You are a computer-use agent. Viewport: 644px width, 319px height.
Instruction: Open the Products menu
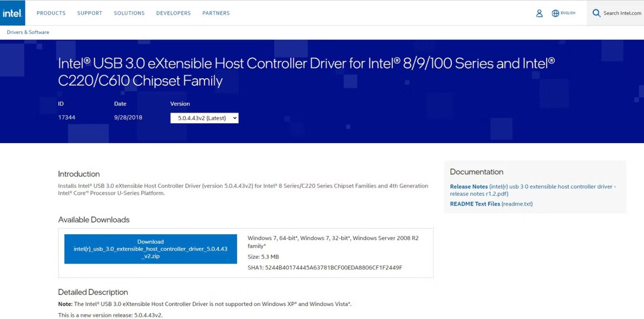(51, 13)
